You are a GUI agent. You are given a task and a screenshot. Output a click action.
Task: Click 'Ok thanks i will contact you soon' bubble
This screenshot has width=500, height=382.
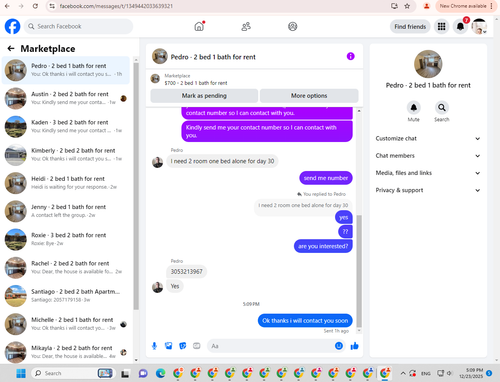coord(305,321)
